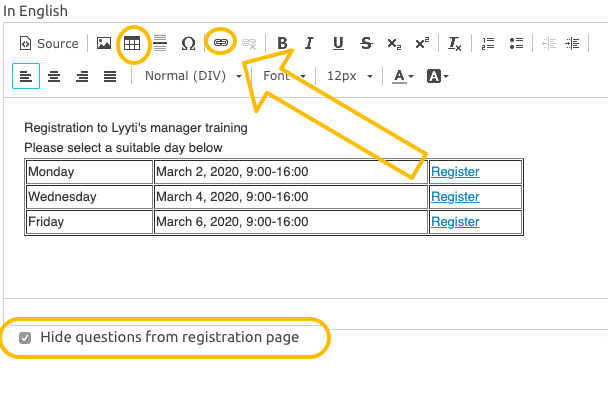Insert an image with the Image icon
Image resolution: width=608 pixels, height=406 pixels.
pos(104,44)
